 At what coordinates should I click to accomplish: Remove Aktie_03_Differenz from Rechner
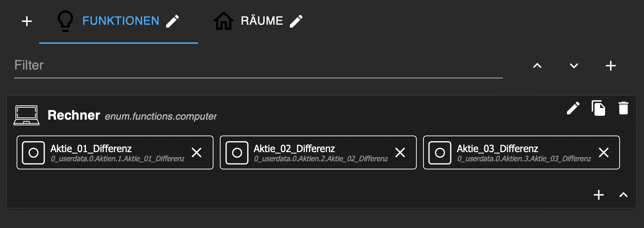pyautogui.click(x=604, y=152)
